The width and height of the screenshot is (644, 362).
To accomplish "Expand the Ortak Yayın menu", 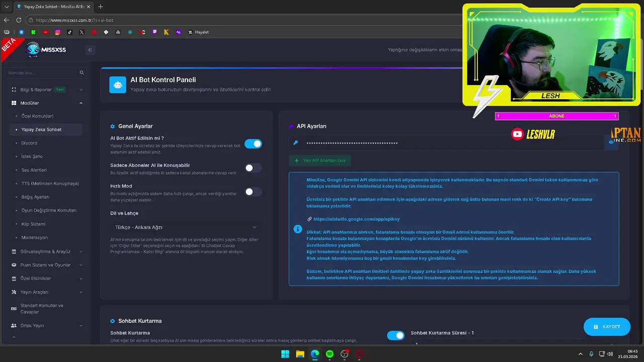I will pos(46,325).
